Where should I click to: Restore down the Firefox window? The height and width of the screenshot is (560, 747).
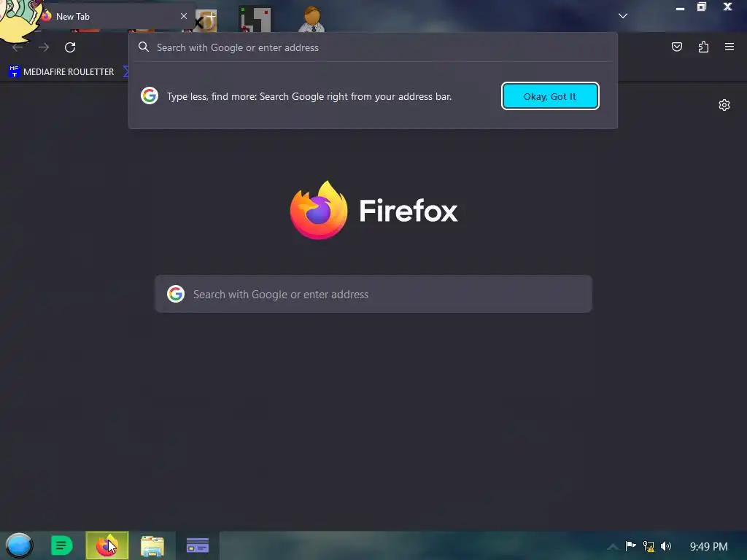(x=702, y=7)
